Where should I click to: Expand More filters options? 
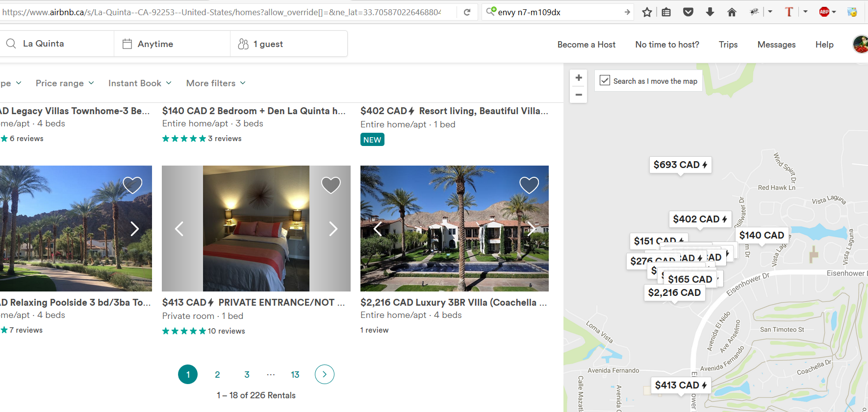click(x=216, y=83)
